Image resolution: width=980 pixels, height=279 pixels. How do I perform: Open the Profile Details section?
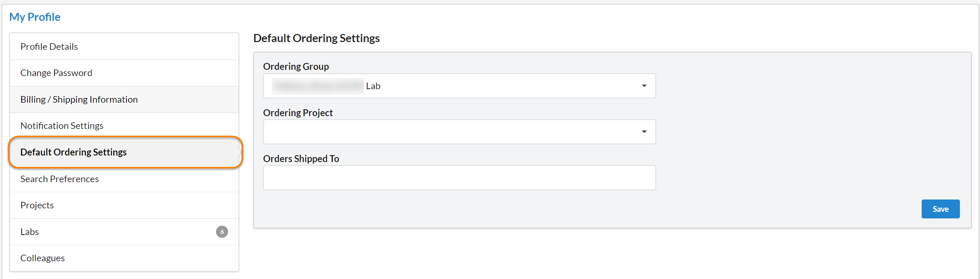click(49, 47)
